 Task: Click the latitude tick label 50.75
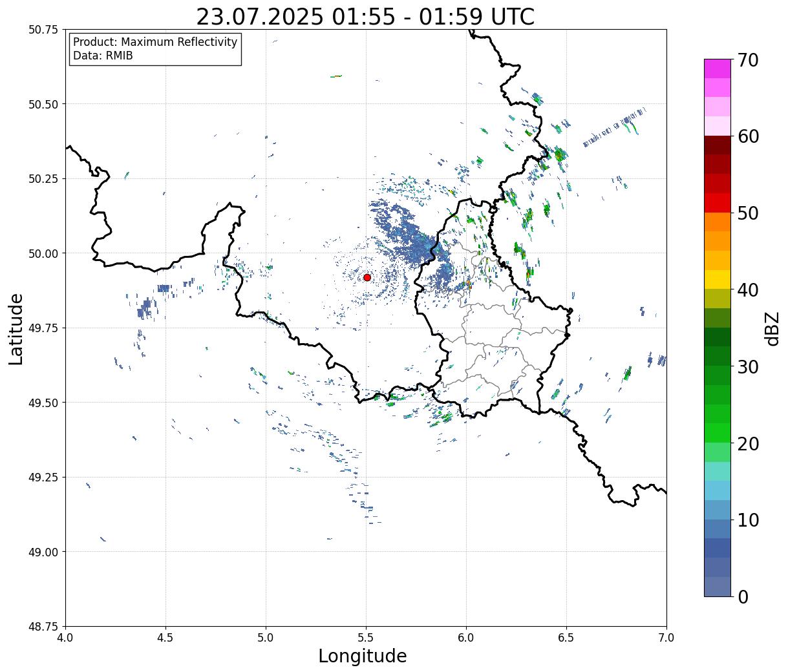point(43,30)
